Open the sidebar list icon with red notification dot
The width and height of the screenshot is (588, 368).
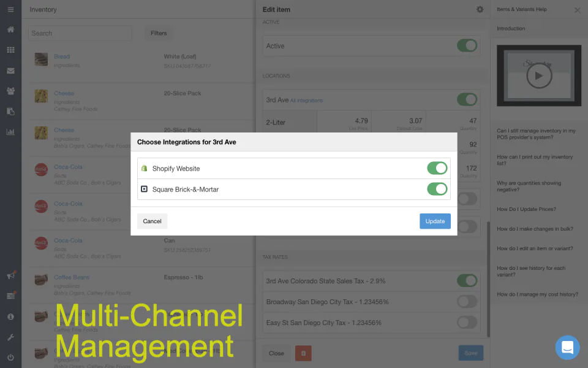[x=10, y=296]
